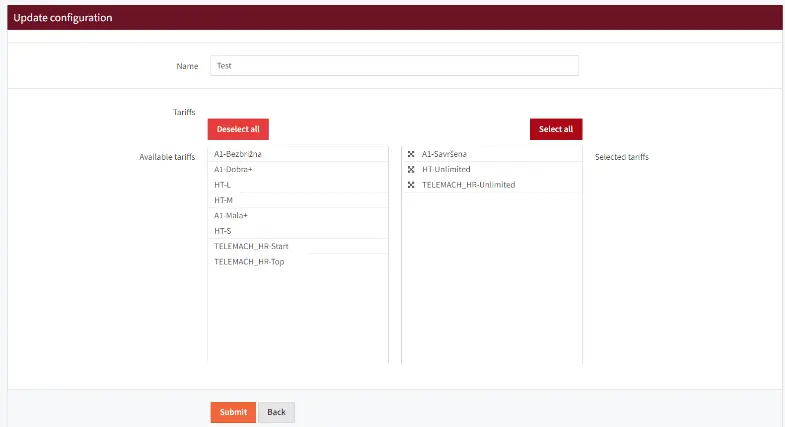Choose TELEMACH_HR-Start in available tariffs
This screenshot has width=785, height=427.
(x=298, y=246)
